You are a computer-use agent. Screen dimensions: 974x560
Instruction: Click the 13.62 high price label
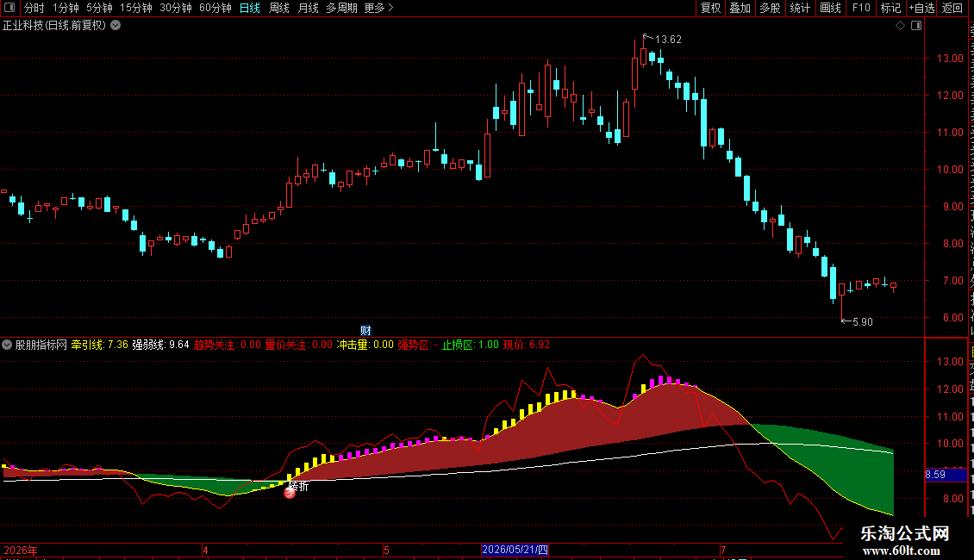668,40
